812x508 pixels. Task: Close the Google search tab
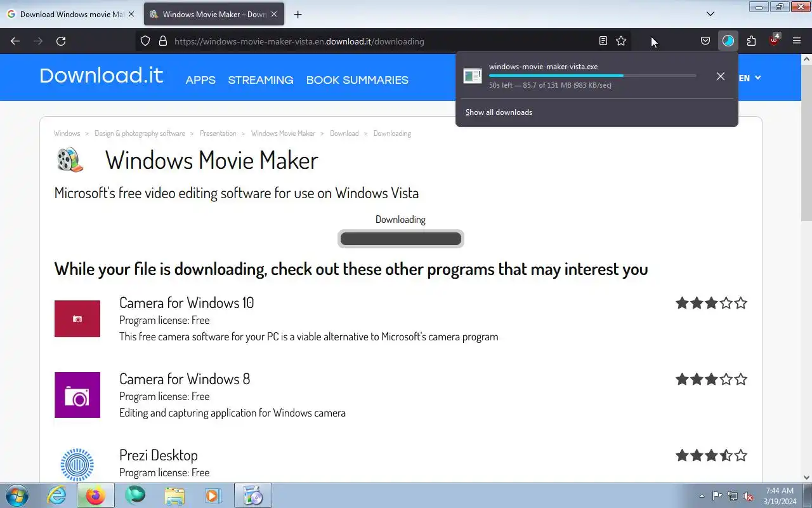point(131,14)
